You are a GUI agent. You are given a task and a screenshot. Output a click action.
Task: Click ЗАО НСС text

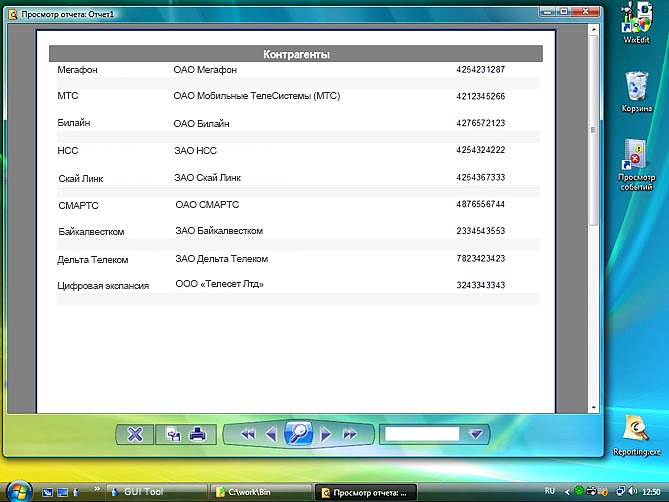(x=195, y=151)
